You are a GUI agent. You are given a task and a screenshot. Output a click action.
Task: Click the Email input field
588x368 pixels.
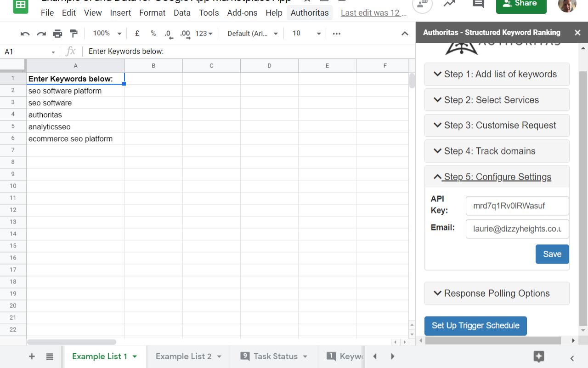517,229
